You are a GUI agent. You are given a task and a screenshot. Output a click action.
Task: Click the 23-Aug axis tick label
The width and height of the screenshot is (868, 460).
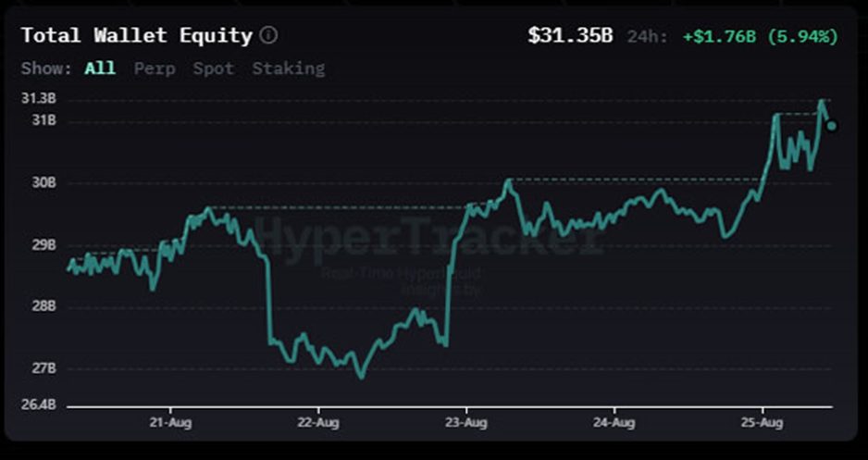pos(465,422)
